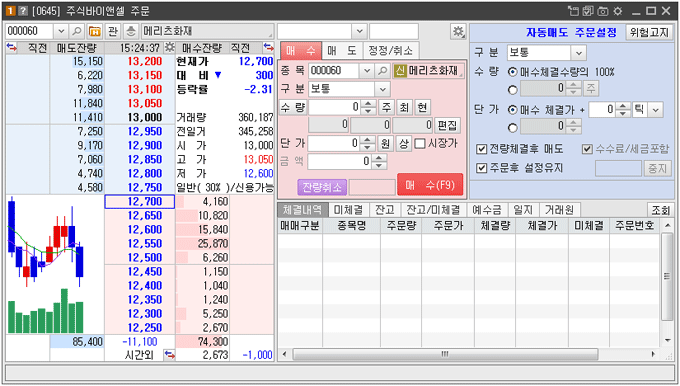Click the detach window icon in title bar
This screenshot has height=386, width=680.
coord(573,11)
